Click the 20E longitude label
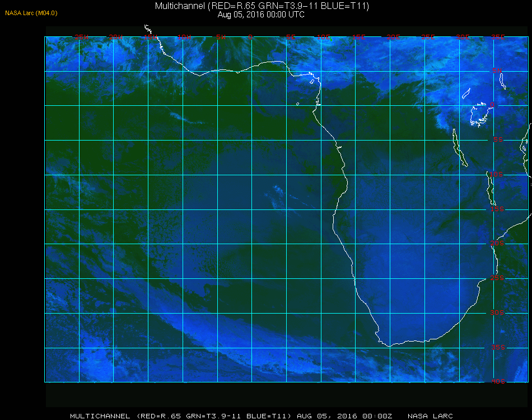This screenshot has width=532, height=420. 393,37
